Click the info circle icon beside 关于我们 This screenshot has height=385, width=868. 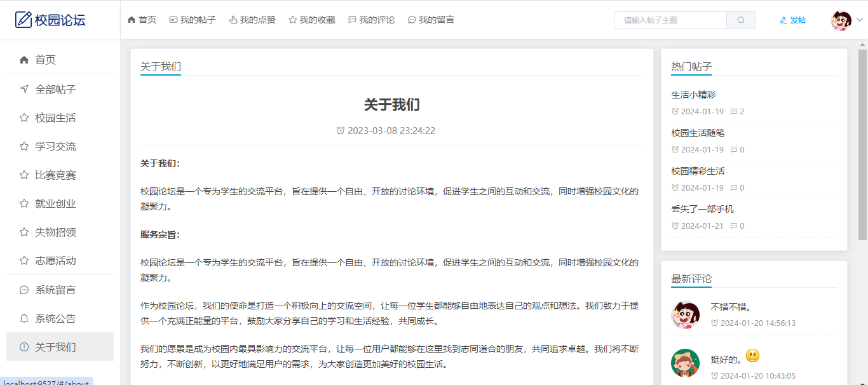pyautogui.click(x=24, y=347)
